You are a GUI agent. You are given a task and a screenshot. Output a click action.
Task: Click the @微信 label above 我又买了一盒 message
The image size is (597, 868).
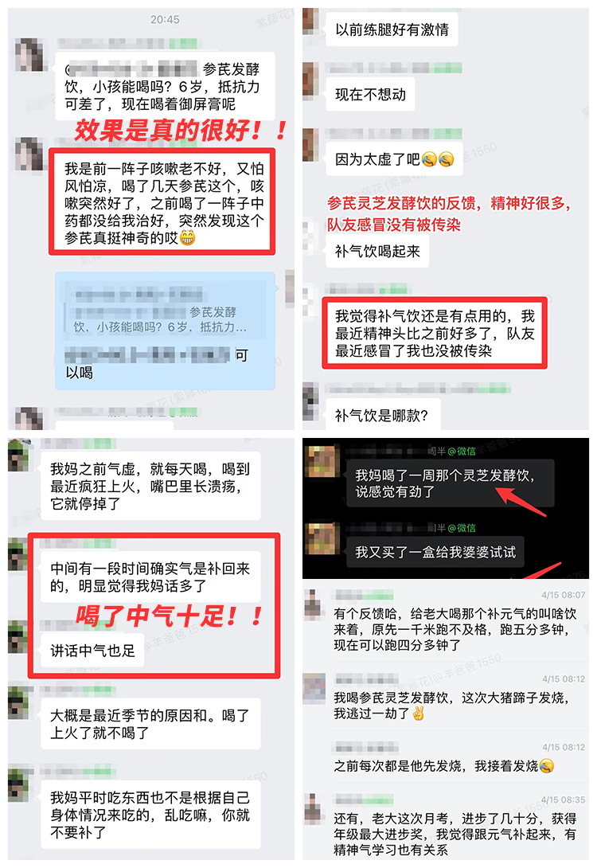pyautogui.click(x=462, y=528)
